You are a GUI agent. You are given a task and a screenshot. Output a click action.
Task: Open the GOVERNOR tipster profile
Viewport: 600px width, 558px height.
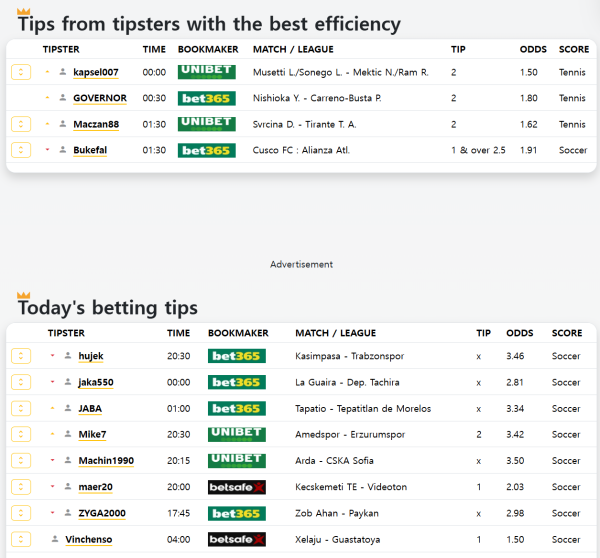[x=100, y=98]
